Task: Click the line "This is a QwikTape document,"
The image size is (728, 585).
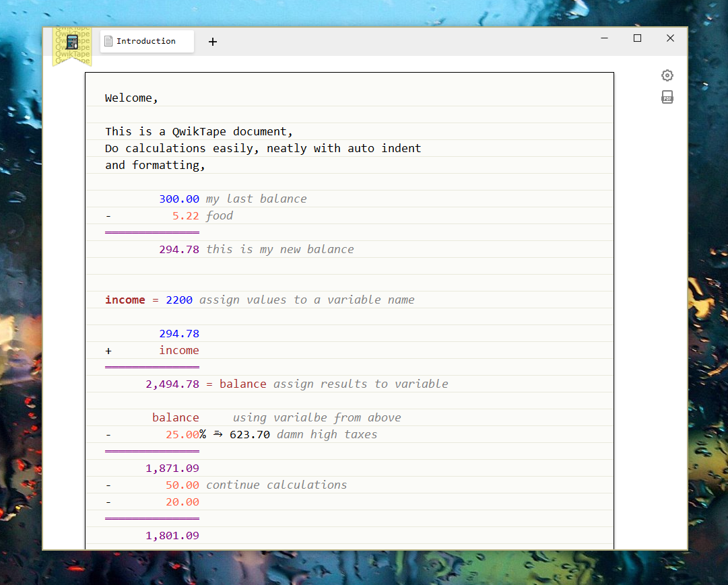Action: pyautogui.click(x=199, y=131)
